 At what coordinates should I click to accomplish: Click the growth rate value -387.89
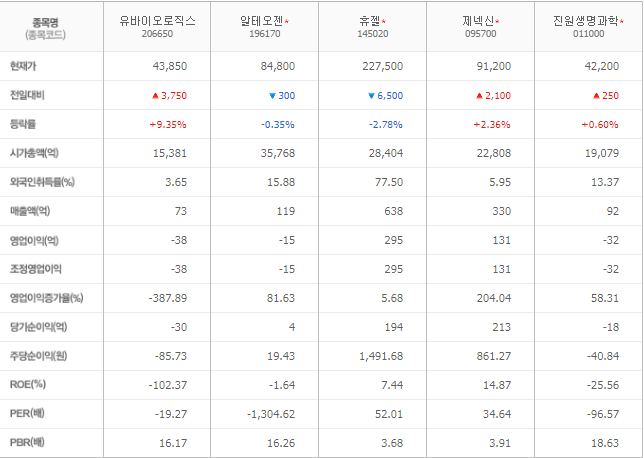coord(168,298)
